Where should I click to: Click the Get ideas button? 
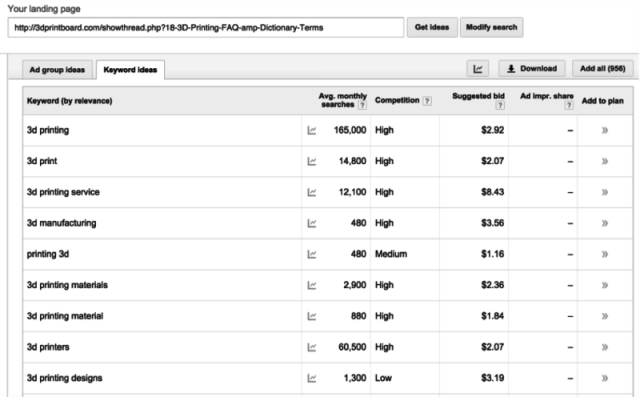point(432,27)
